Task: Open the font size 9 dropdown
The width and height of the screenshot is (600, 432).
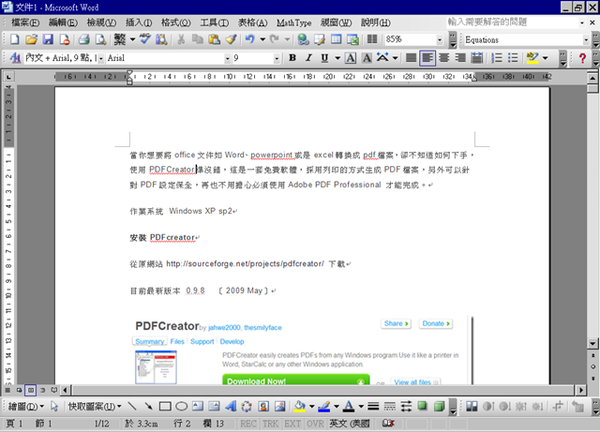Action: [x=276, y=58]
